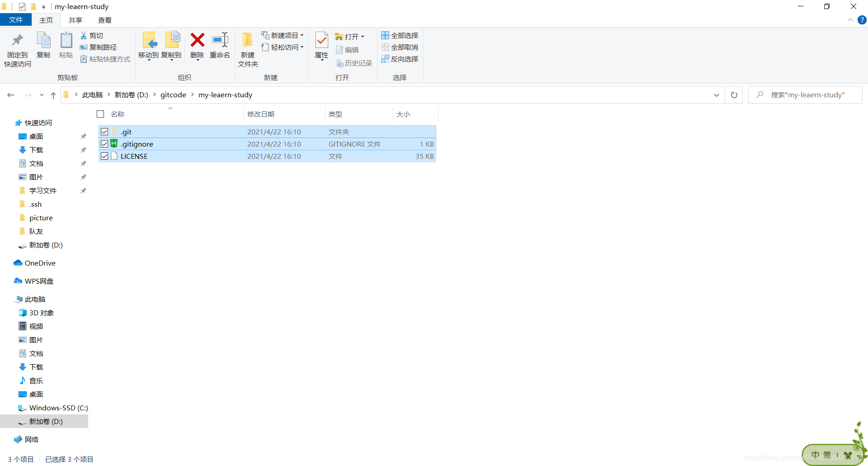
Task: Select the LICENSE file name
Action: click(x=134, y=156)
